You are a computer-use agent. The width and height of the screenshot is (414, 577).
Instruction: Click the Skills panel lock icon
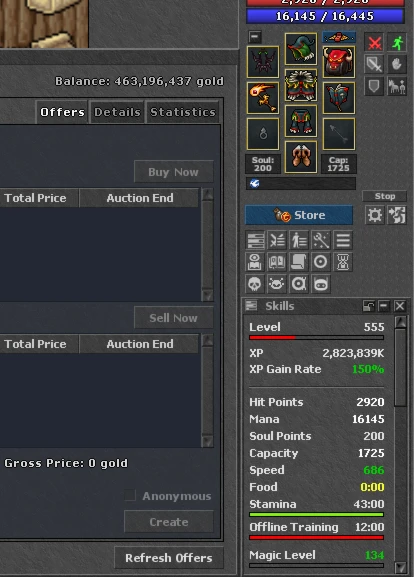point(368,306)
